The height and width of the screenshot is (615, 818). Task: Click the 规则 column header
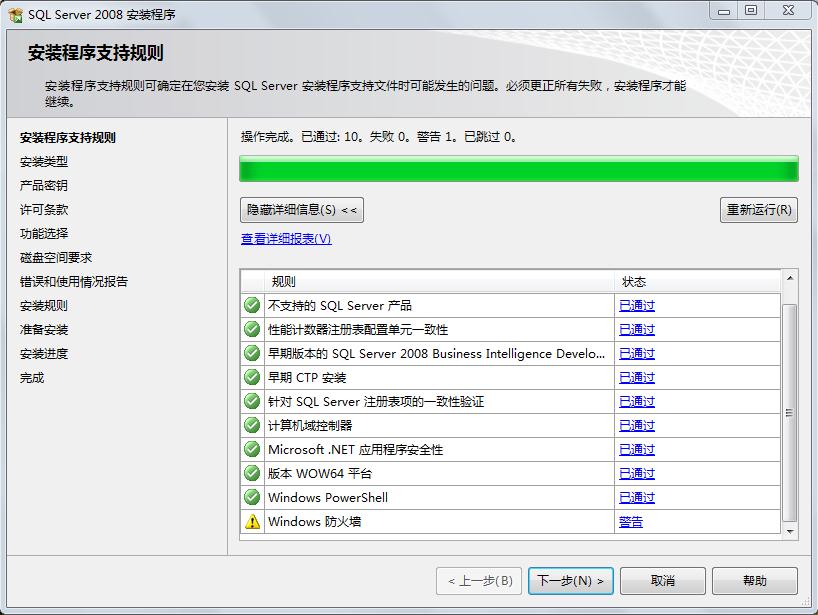[x=440, y=282]
